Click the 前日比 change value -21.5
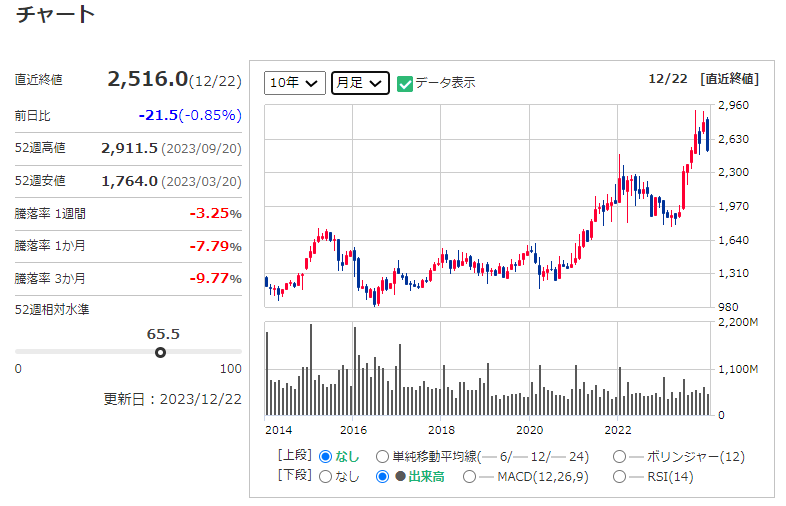 (x=158, y=115)
